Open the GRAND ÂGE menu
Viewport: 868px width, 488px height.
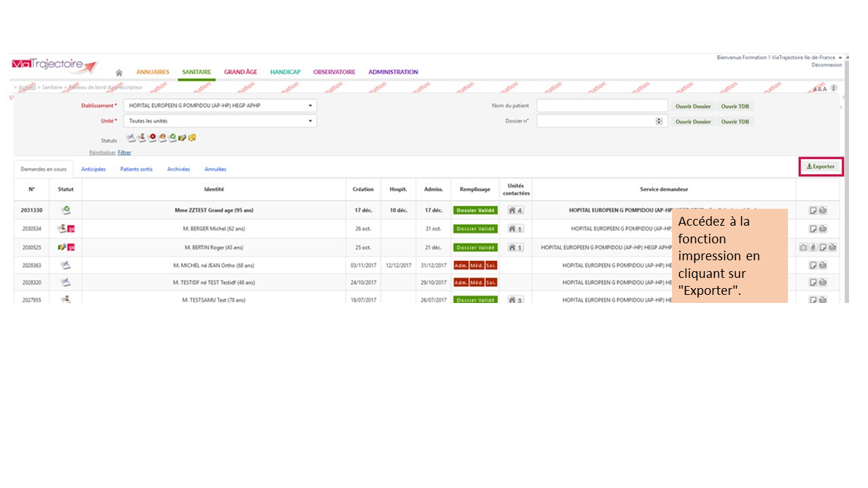[x=240, y=72]
